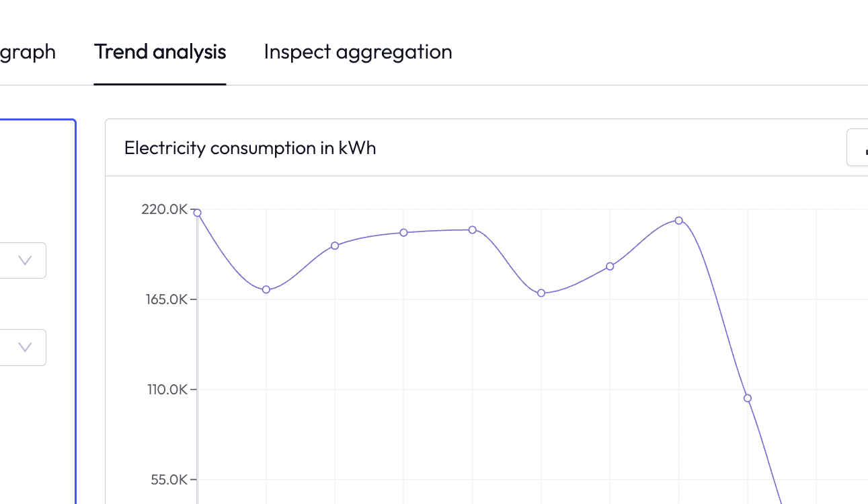Select the Trend analysis tab
This screenshot has width=868, height=504.
[x=160, y=52]
